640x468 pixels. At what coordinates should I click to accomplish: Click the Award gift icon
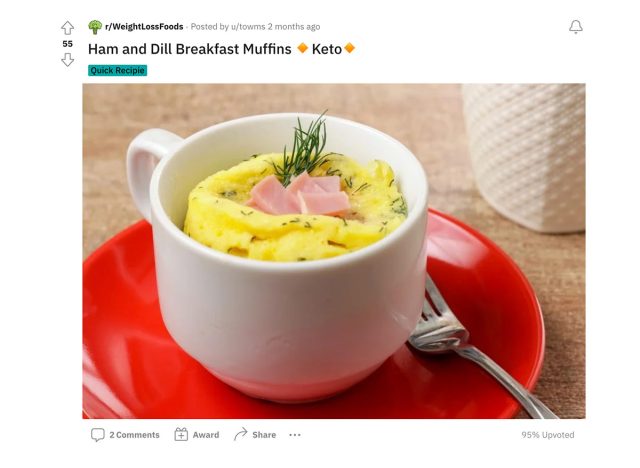coord(181,435)
